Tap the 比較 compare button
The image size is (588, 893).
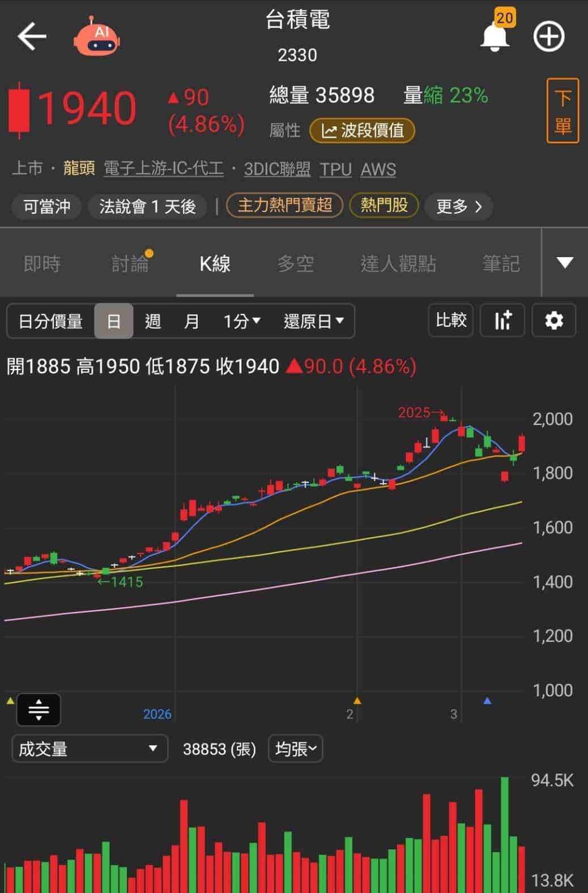coord(451,320)
